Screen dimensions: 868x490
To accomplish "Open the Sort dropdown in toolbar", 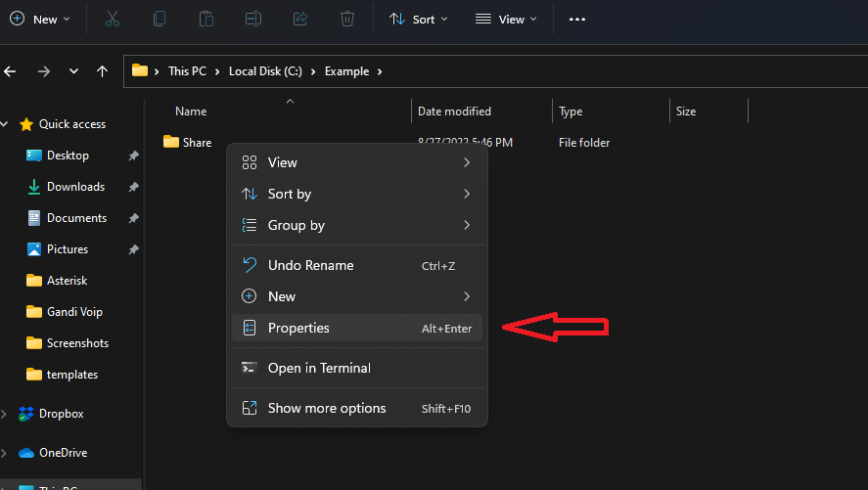I will click(x=419, y=19).
